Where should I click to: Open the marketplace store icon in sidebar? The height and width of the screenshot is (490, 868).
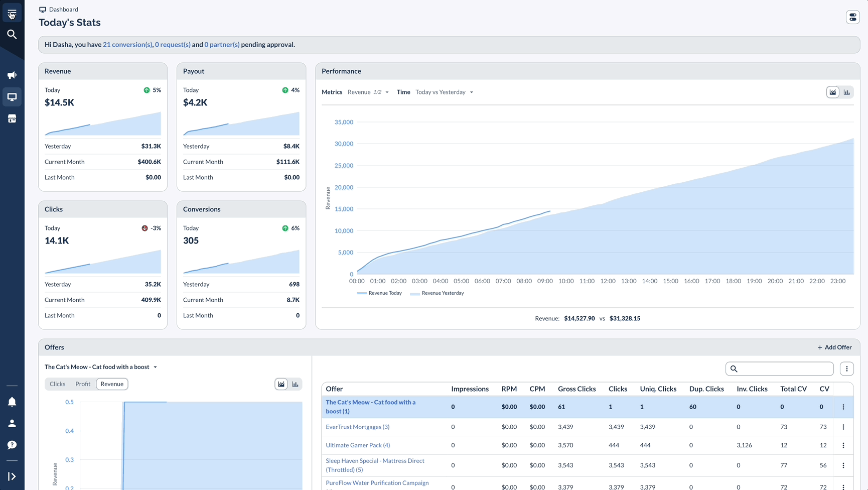12,118
